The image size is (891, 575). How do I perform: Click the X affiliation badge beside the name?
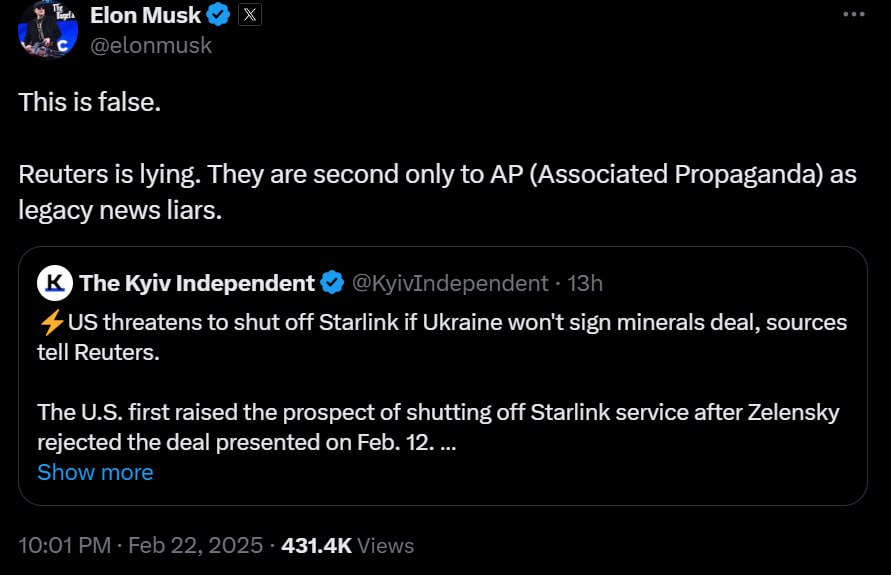250,15
